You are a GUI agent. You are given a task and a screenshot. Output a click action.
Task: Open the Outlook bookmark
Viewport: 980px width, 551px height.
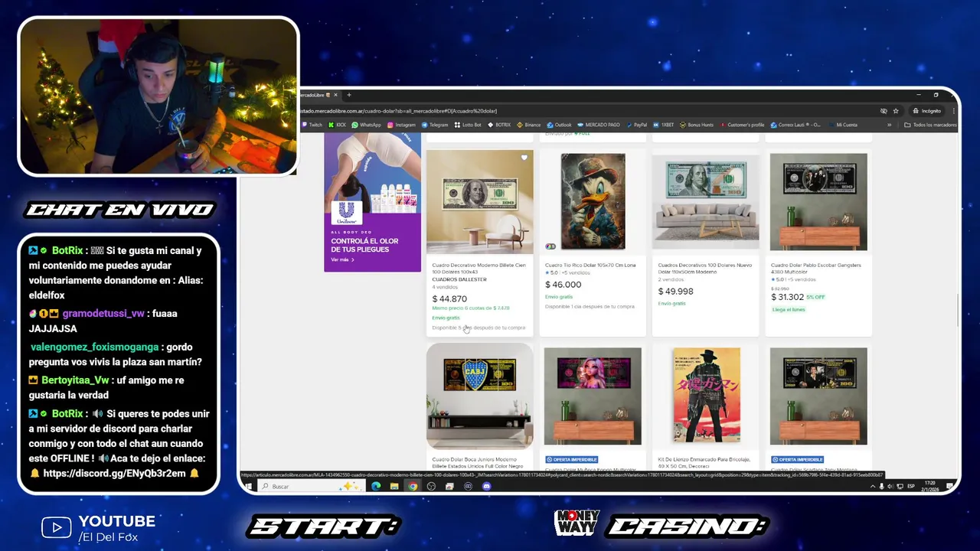pos(560,125)
